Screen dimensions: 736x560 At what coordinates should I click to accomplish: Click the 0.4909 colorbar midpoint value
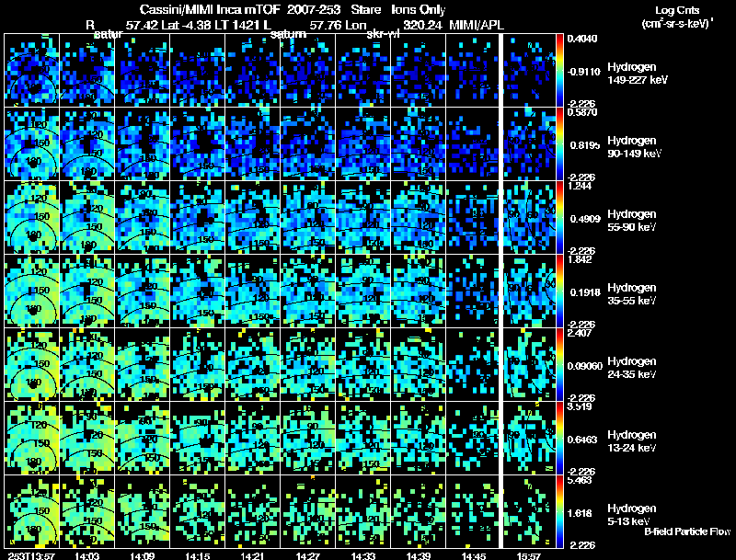(585, 219)
